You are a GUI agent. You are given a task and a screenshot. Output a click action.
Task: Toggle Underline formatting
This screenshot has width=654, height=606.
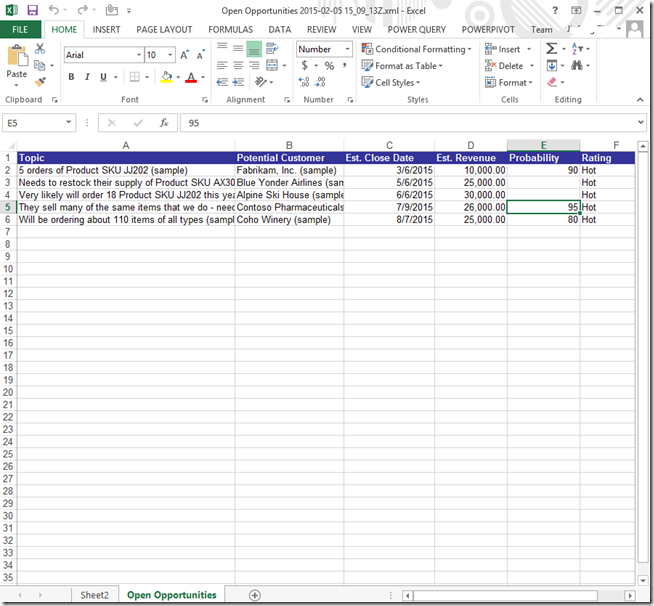click(103, 77)
